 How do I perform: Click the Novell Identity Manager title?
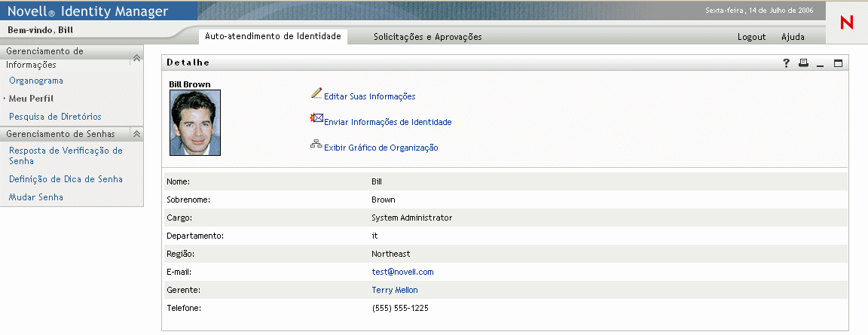coord(87,11)
